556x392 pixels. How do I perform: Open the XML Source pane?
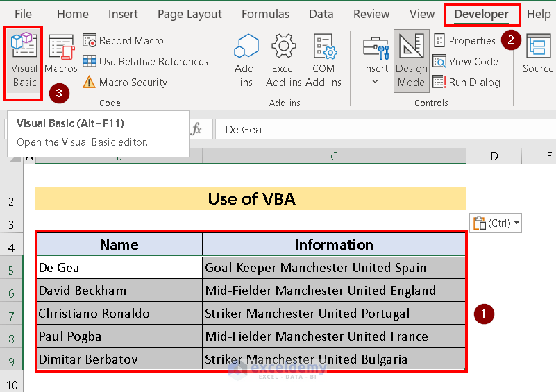538,54
